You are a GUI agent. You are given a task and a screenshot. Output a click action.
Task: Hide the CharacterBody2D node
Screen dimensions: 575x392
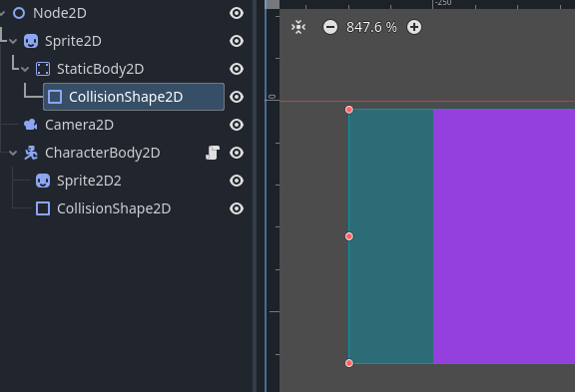pos(237,153)
